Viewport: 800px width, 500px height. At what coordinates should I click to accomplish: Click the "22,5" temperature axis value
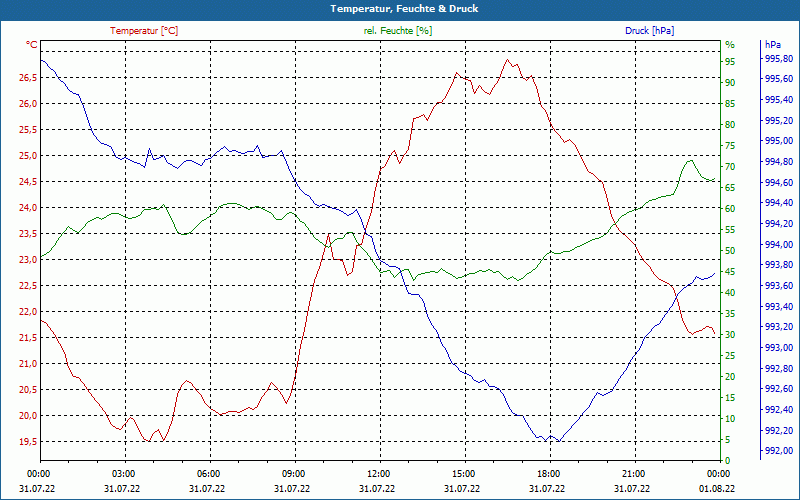click(x=28, y=286)
